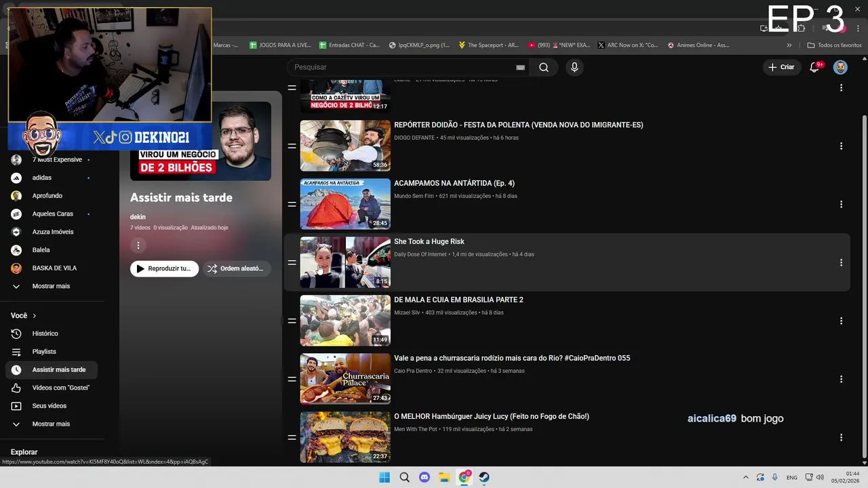Open ACAMPAMOS NA ANTÁRTIDA thumbnail
The image size is (868, 488).
click(x=345, y=204)
